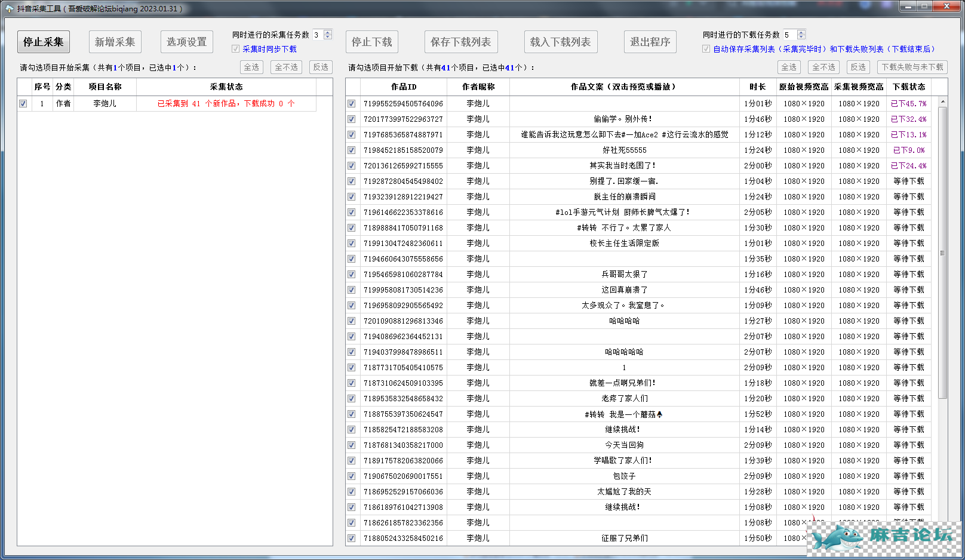Minimize the 抖音采集工具 window
Screen dimensions: 965x560
[x=909, y=7]
